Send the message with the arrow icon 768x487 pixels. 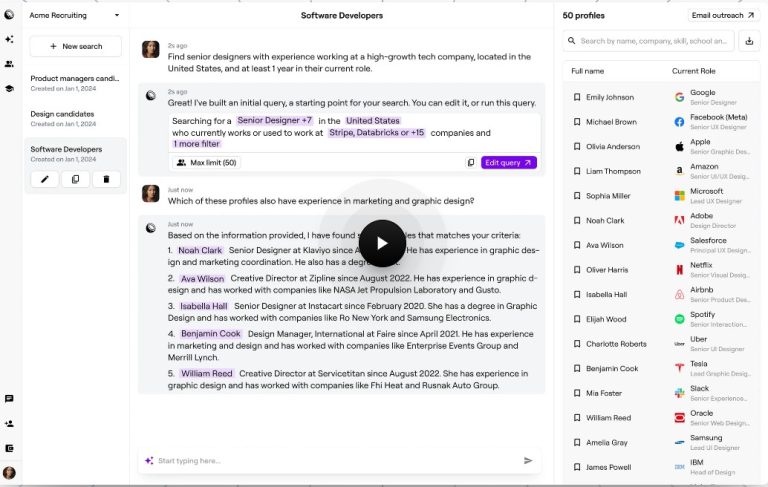(x=528, y=461)
